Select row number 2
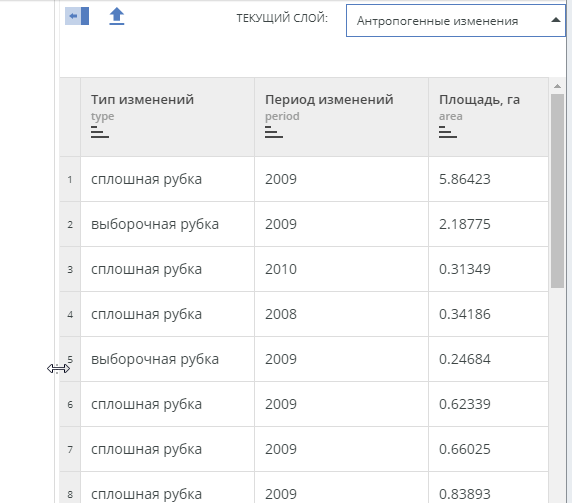 (x=70, y=224)
